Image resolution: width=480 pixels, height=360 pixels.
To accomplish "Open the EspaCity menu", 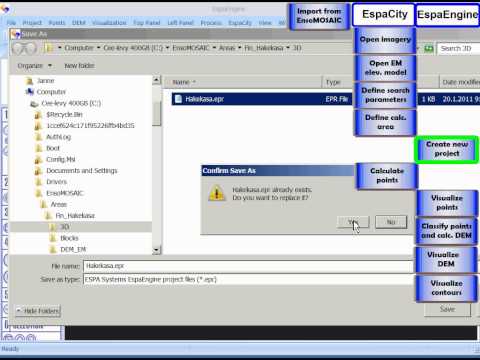I will (240, 23).
